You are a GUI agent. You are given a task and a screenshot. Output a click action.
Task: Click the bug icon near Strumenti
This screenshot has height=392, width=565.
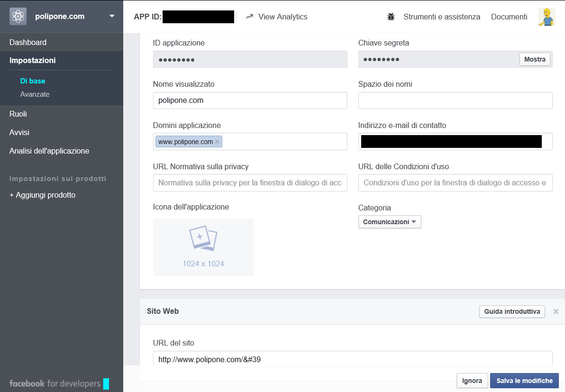[x=391, y=17]
